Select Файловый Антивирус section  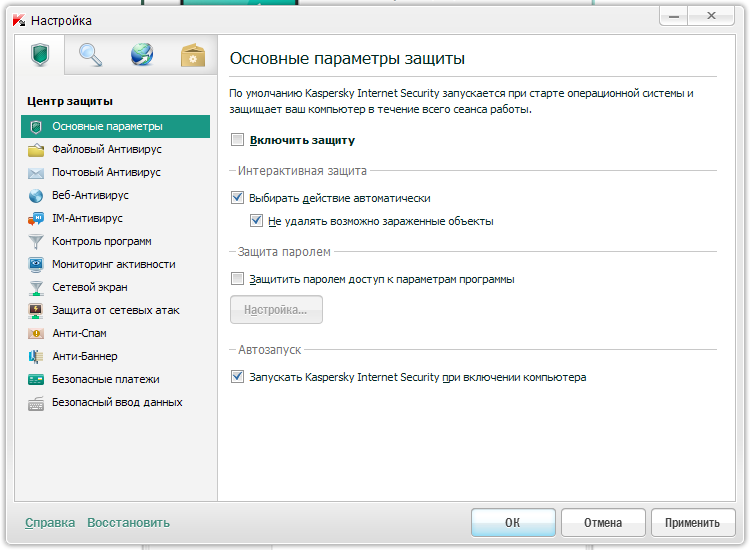(x=115, y=149)
